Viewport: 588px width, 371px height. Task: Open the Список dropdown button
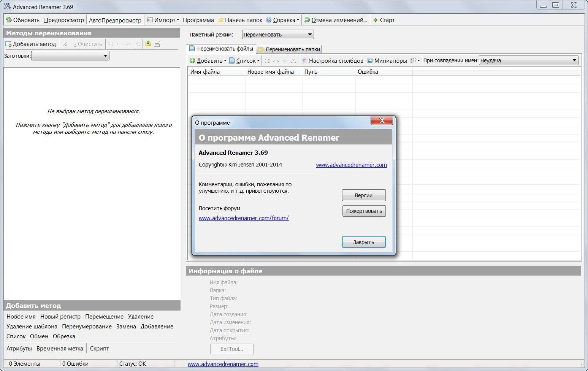[244, 60]
